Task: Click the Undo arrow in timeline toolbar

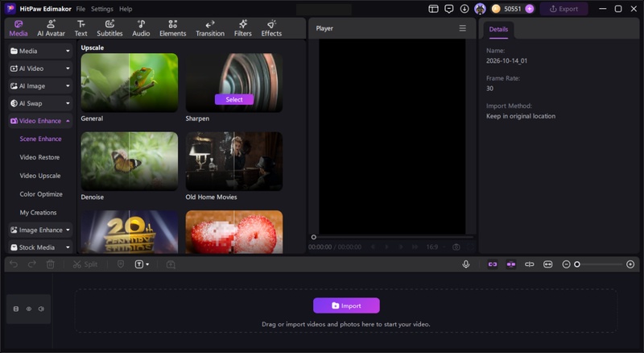Action: 14,264
